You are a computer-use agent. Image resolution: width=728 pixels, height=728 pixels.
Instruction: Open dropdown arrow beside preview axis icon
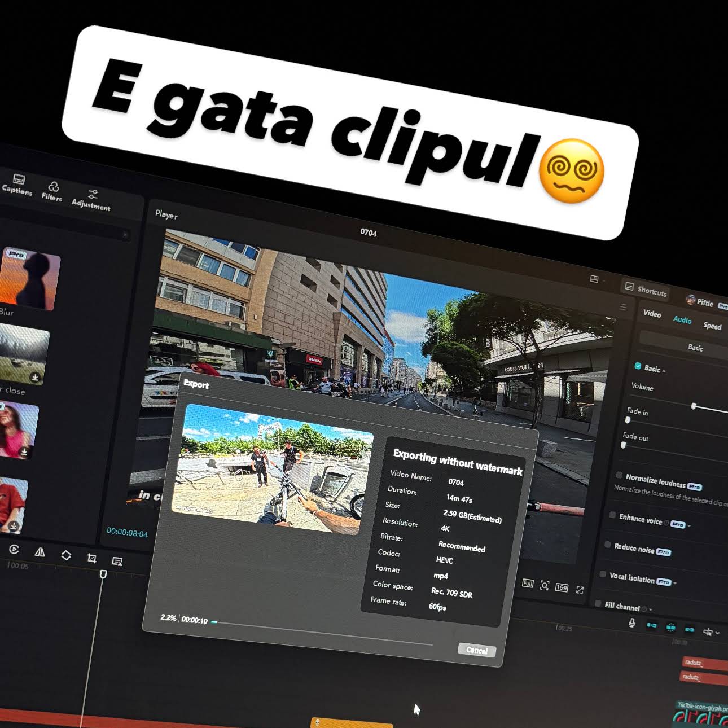[717, 633]
